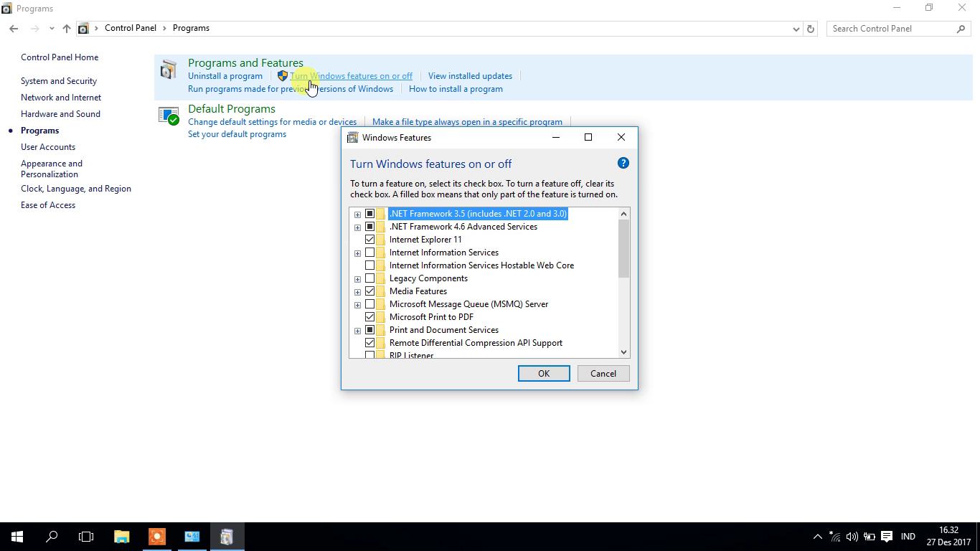Uncheck Microsoft Print to PDF

point(369,317)
